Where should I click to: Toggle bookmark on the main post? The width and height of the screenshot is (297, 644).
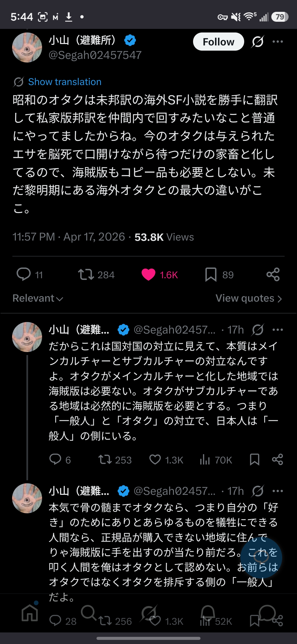[x=211, y=274]
